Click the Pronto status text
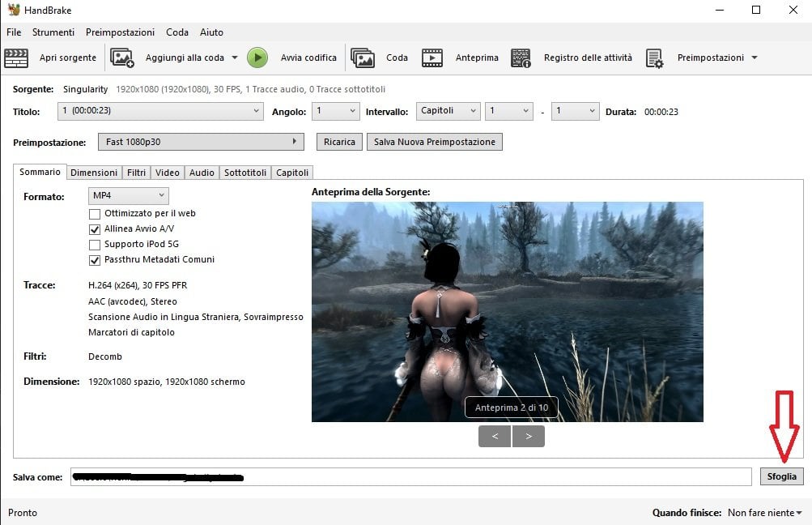812x525 pixels. tap(23, 513)
